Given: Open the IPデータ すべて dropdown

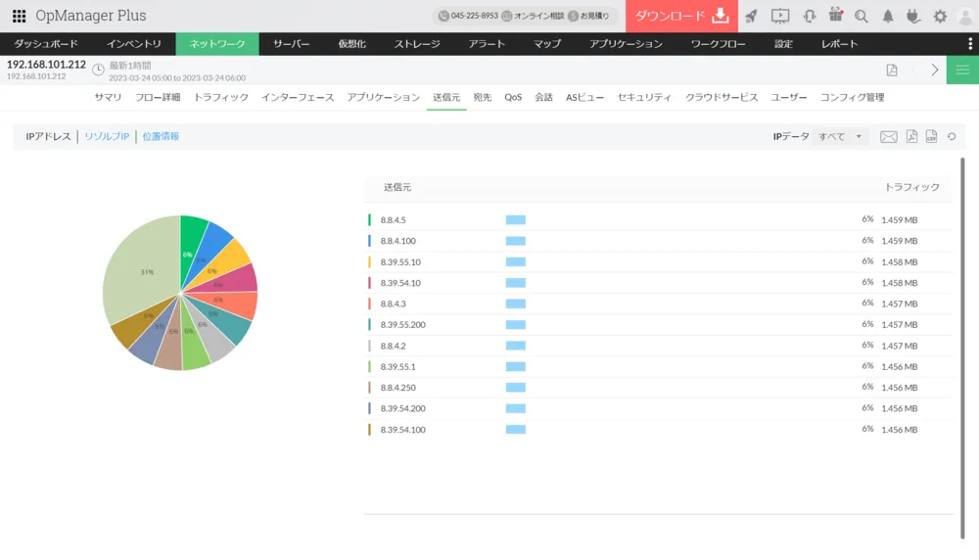Looking at the screenshot, I should click(840, 137).
